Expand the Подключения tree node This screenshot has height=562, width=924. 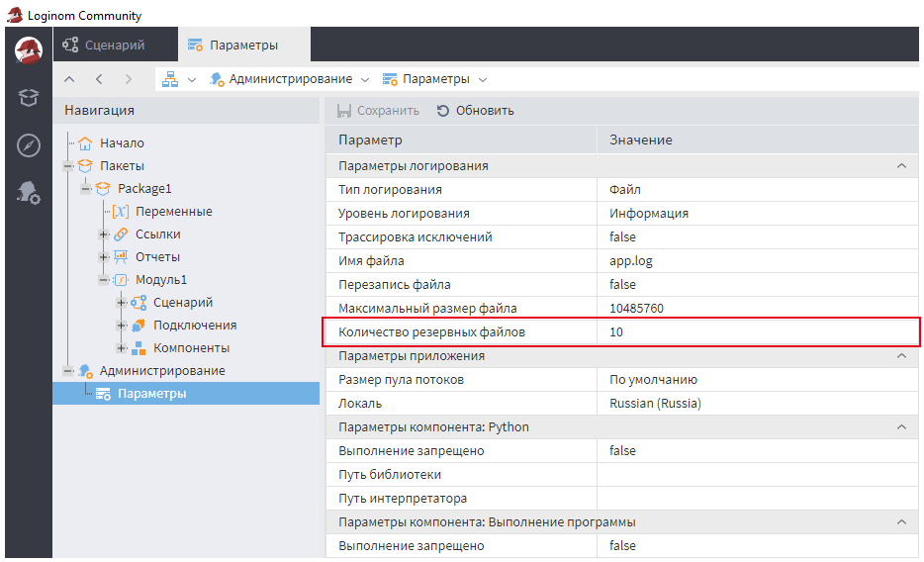pyautogui.click(x=122, y=326)
